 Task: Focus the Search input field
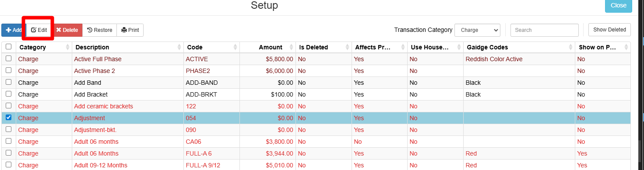point(545,30)
